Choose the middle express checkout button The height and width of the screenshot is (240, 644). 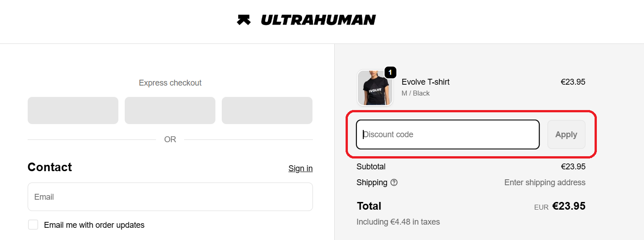click(170, 110)
